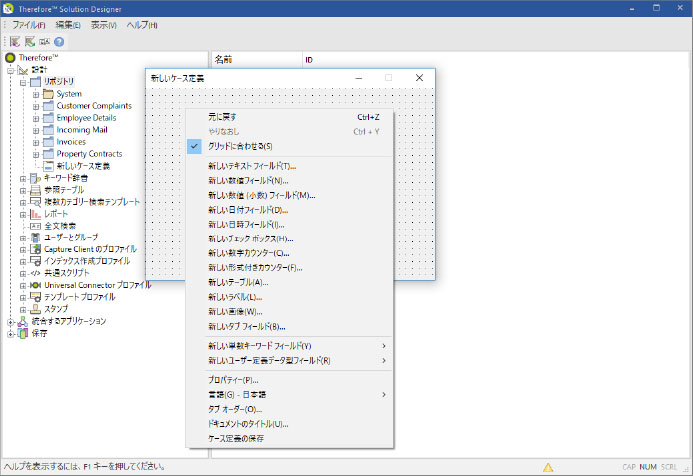This screenshot has height=476, width=693.
Task: Click the blue help icon in toolbar
Action: (59, 42)
